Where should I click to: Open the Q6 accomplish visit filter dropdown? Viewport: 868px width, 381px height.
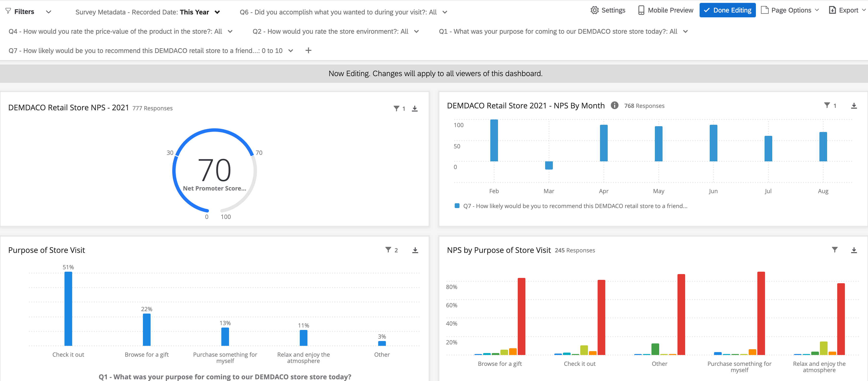coord(343,12)
